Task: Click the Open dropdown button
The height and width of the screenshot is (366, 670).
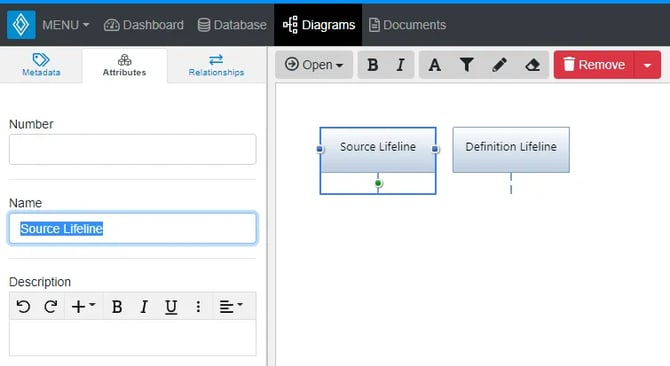Action: point(314,64)
